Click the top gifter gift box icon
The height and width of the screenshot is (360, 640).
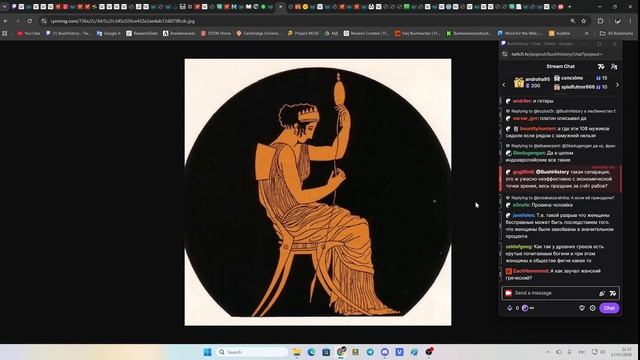[x=519, y=83]
